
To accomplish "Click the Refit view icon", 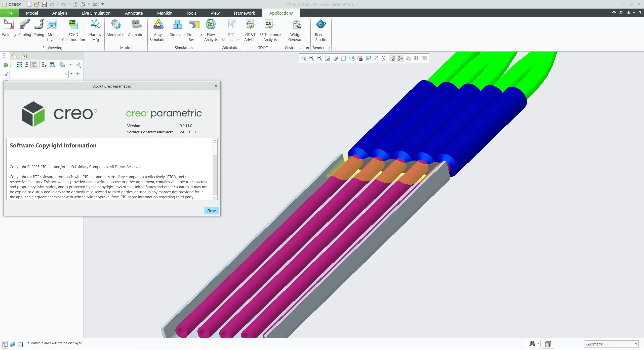I will [304, 58].
